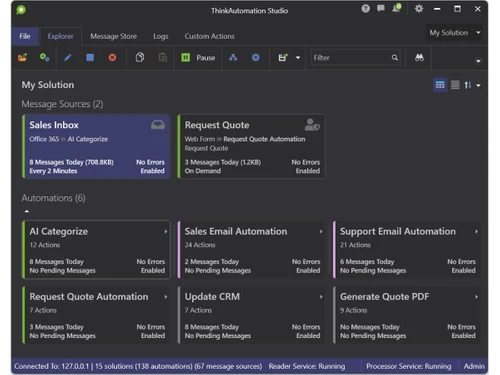Viewport: 500px width, 375px height.
Task: Click Request Quote Automation link in source card
Action: pos(264,139)
